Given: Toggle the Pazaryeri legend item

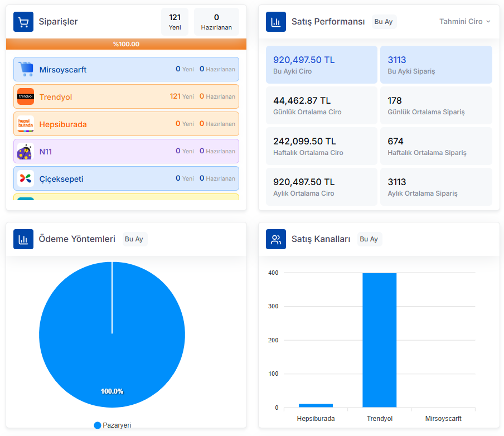Looking at the screenshot, I should [x=113, y=425].
